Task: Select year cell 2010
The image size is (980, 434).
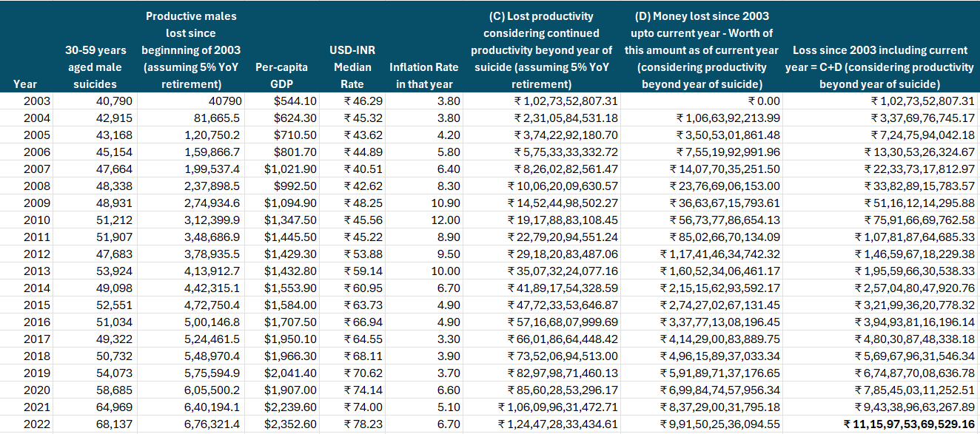Action: [37, 220]
